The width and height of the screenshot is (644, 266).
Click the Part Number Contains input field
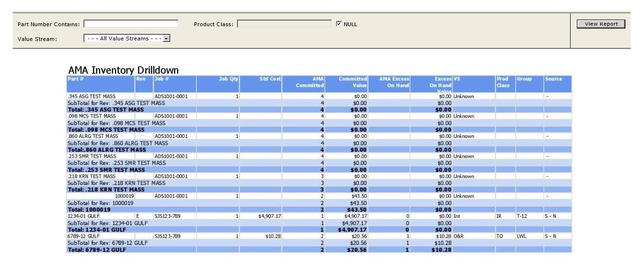[x=131, y=24]
